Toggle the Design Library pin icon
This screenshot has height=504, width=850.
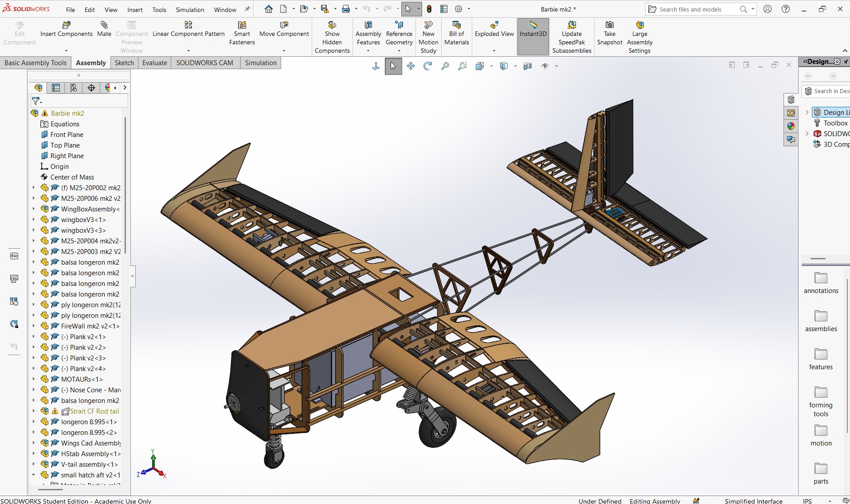846,62
